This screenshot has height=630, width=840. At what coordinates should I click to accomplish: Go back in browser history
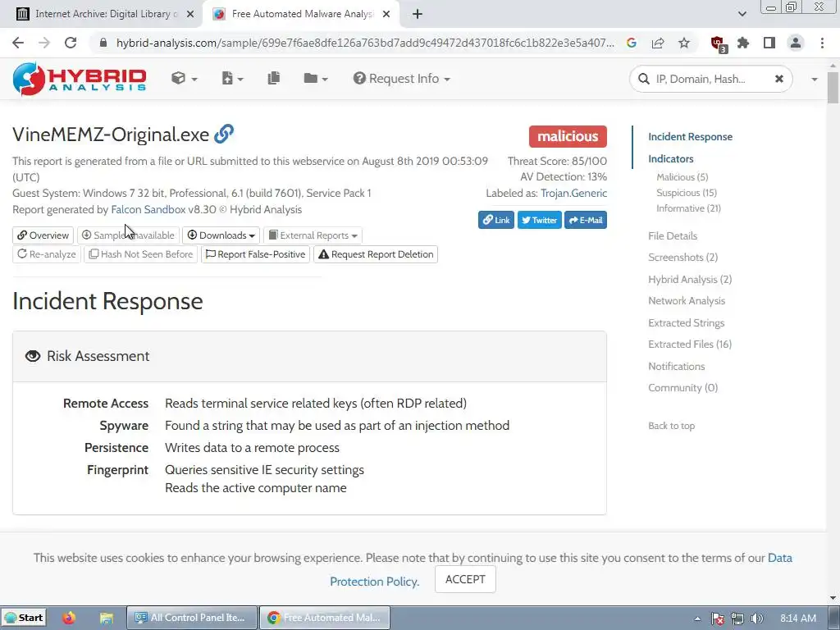18,43
